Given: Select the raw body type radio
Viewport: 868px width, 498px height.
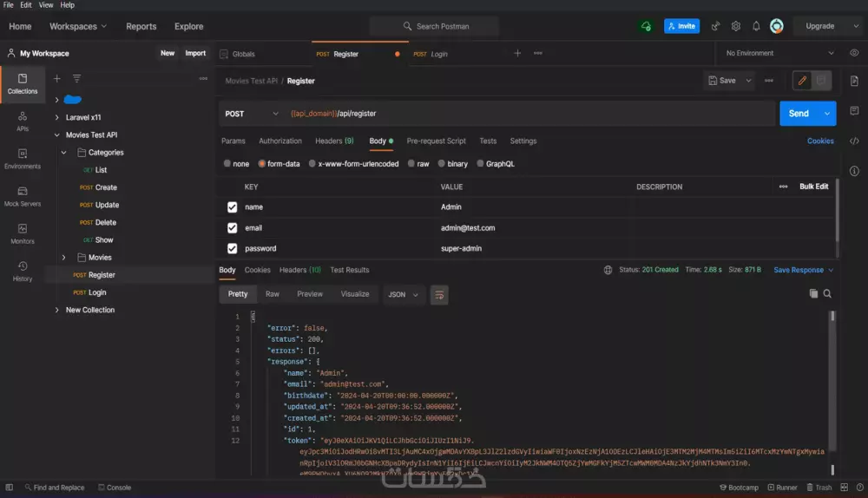Looking at the screenshot, I should (411, 164).
